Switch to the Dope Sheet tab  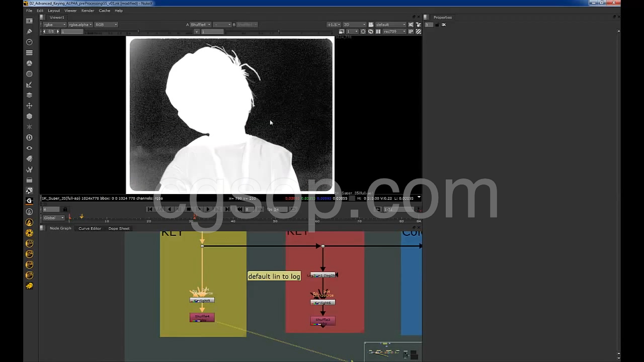119,228
